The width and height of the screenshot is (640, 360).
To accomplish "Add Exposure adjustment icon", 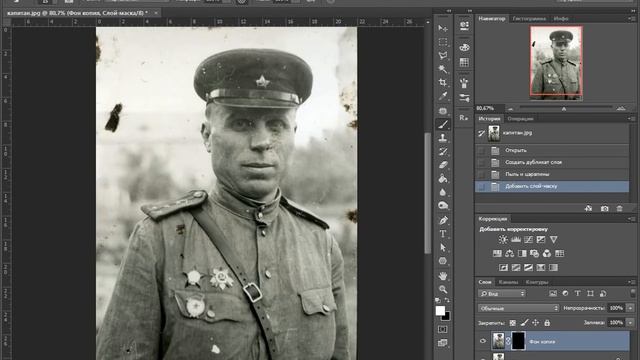I will coord(541,240).
